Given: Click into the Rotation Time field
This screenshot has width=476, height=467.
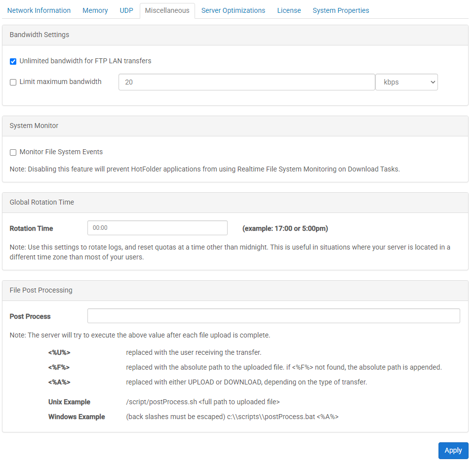Looking at the screenshot, I should coord(157,228).
